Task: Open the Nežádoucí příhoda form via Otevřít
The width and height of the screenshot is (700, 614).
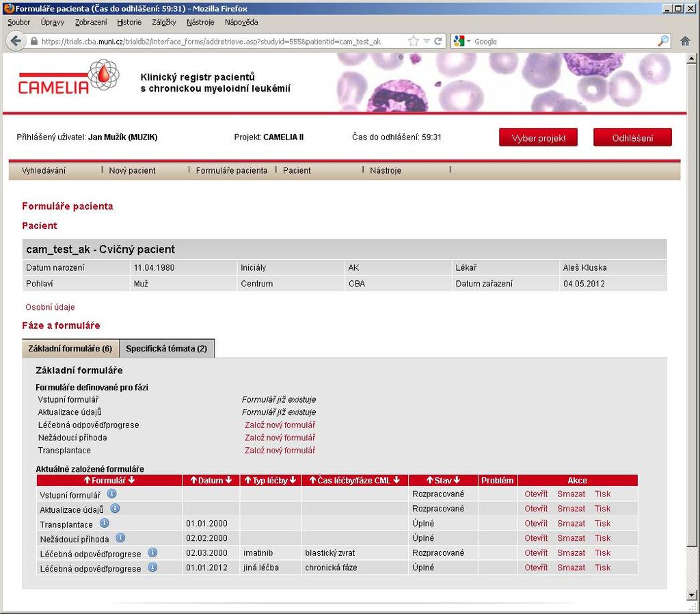Action: click(536, 538)
